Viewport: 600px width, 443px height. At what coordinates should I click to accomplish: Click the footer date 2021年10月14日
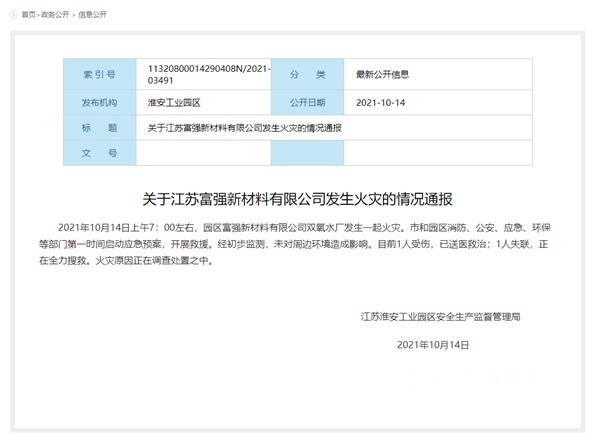click(433, 345)
